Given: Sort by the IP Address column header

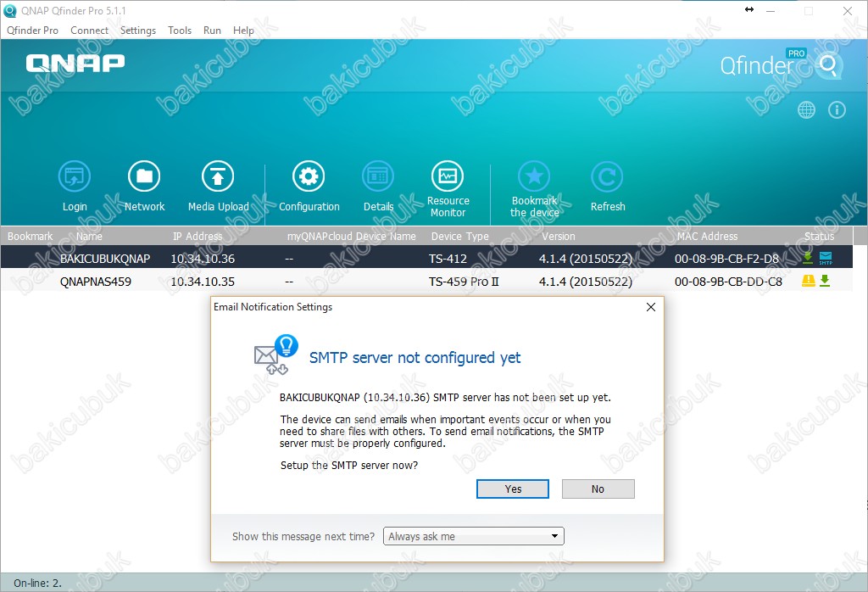Looking at the screenshot, I should click(198, 237).
